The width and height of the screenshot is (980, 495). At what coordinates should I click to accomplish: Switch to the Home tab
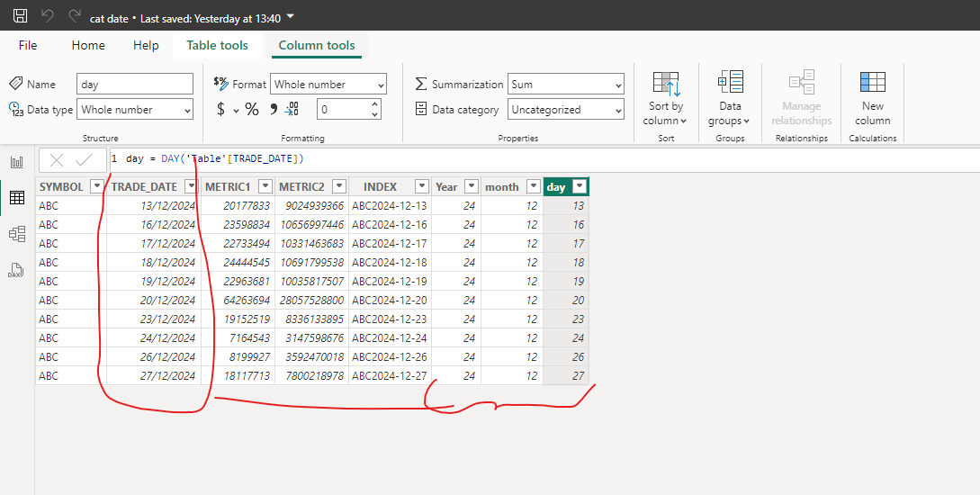tap(88, 45)
